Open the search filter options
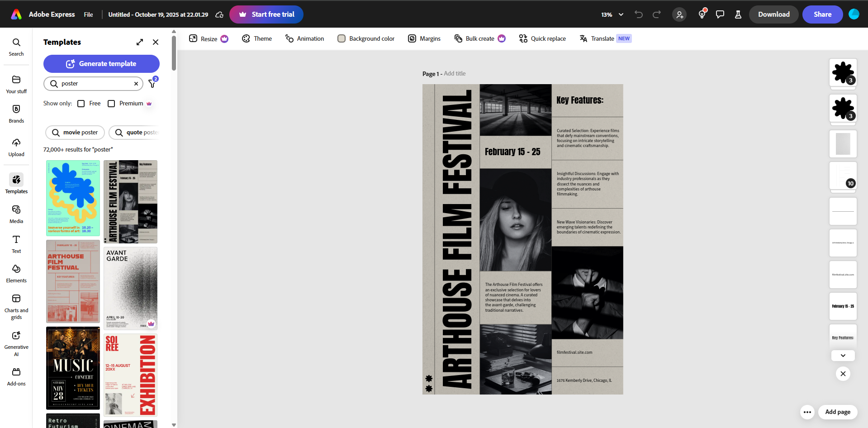 (x=152, y=84)
